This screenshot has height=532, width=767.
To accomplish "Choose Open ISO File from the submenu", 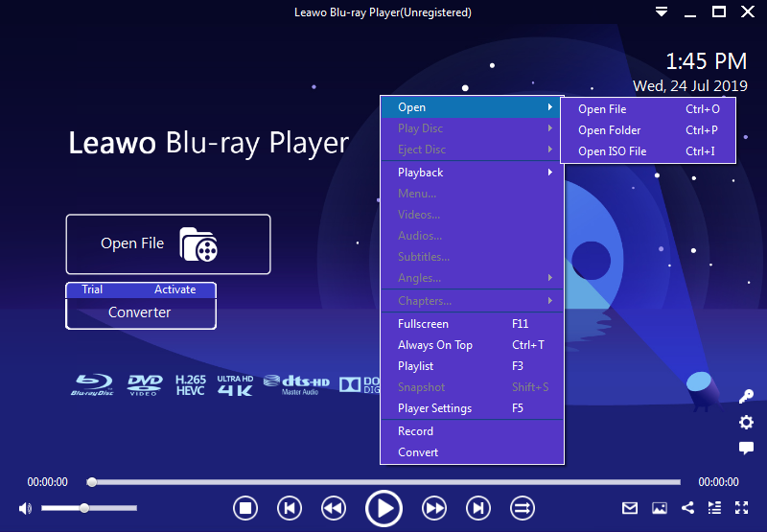I will pyautogui.click(x=648, y=151).
